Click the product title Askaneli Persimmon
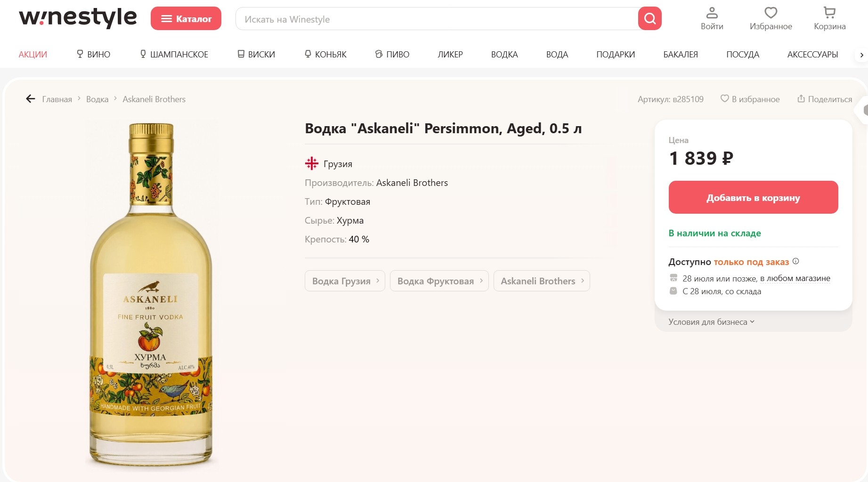Image resolution: width=868 pixels, height=482 pixels. (x=443, y=129)
